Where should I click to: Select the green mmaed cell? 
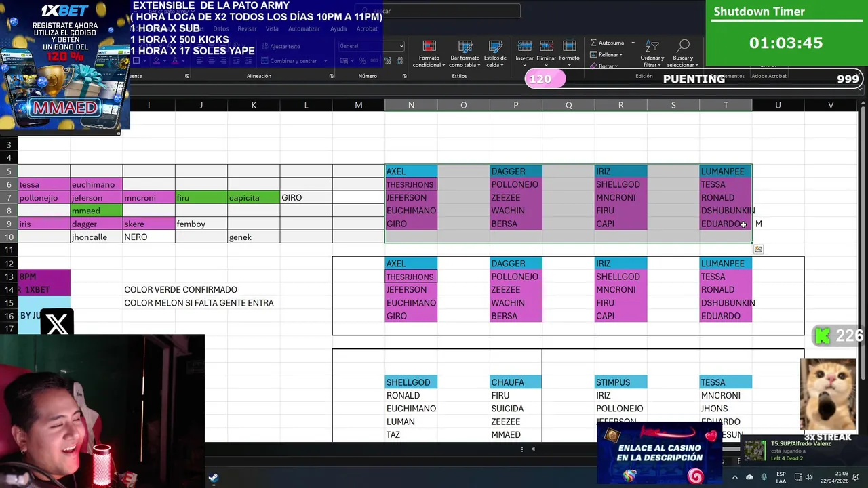pos(96,211)
